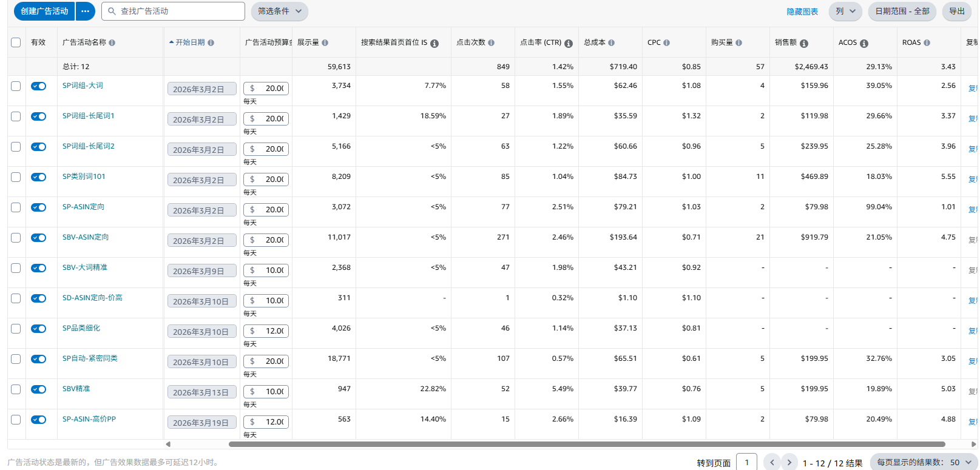This screenshot has height=470, width=980.
Task: Tick the select-all checkbox in header
Action: click(x=16, y=42)
